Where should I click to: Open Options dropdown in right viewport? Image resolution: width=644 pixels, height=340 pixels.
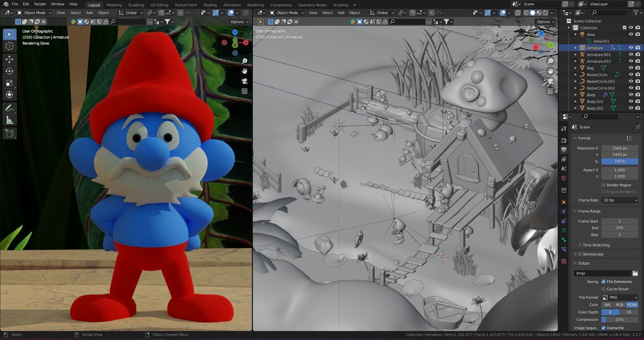tap(545, 22)
